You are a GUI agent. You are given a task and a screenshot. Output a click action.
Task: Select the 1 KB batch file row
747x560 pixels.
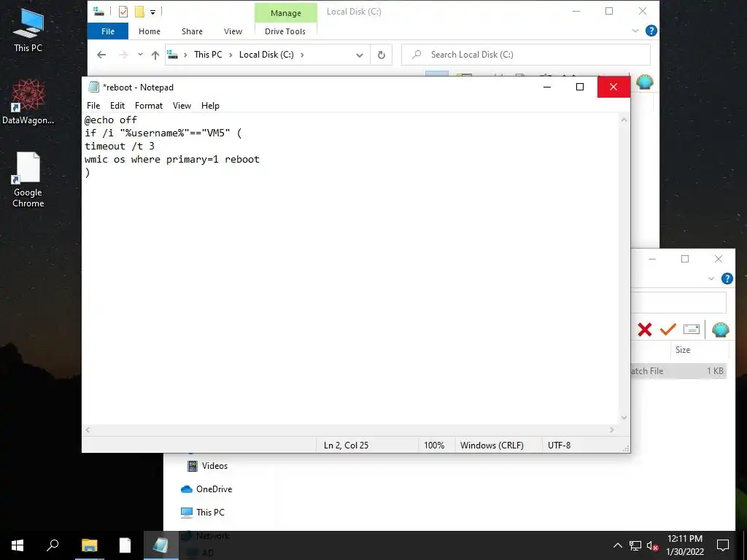click(x=678, y=371)
